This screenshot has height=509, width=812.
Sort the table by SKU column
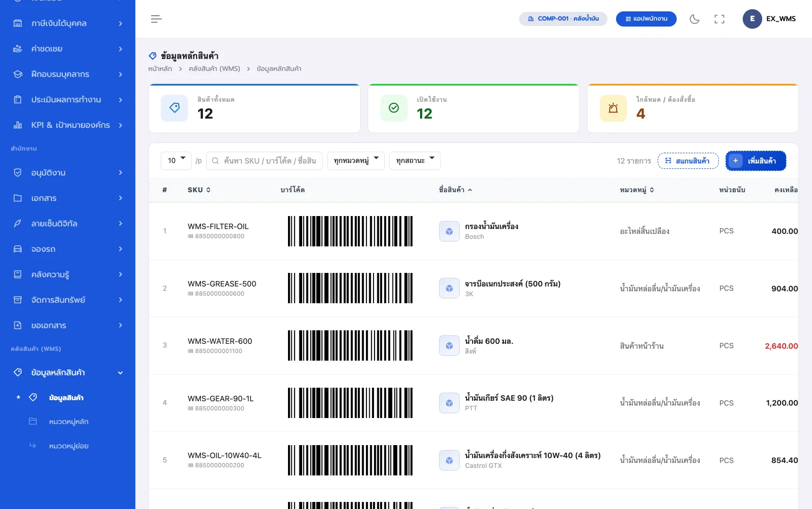[x=199, y=190]
